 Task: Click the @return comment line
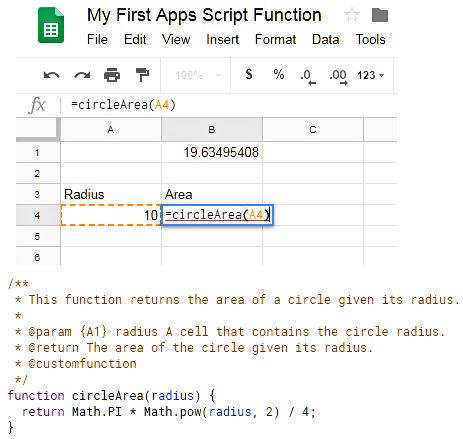(x=194, y=348)
